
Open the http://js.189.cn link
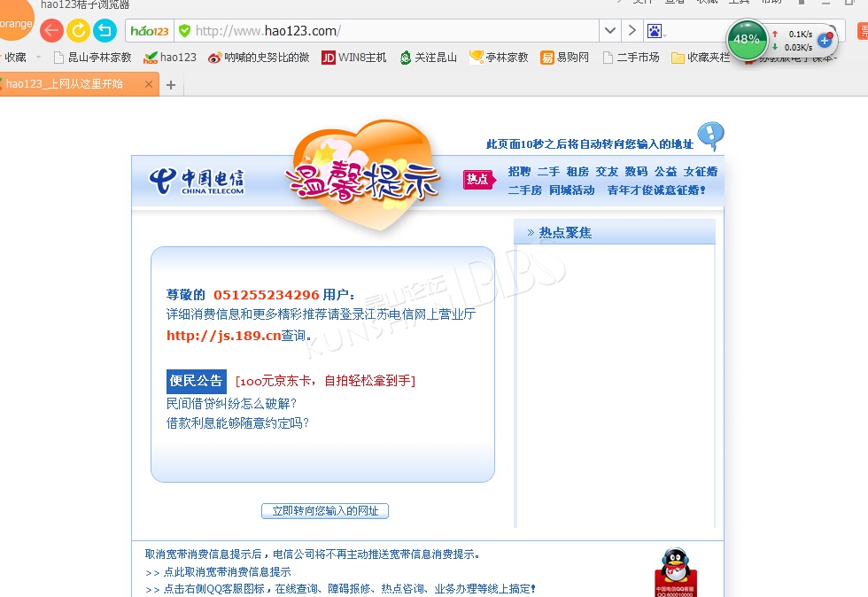(223, 336)
